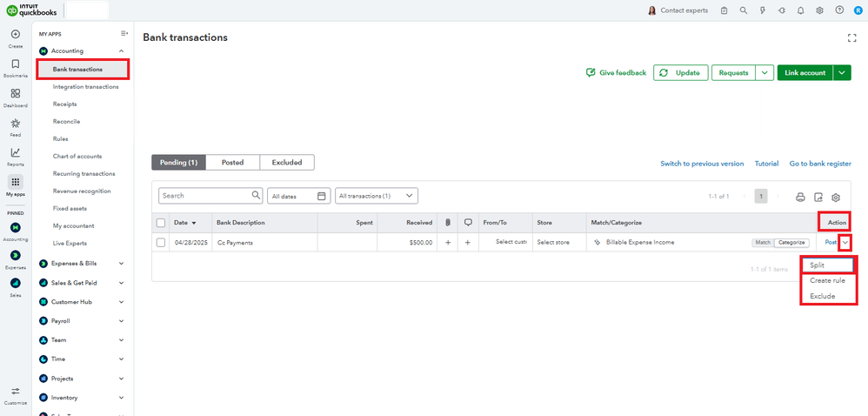Viewport: 868px width, 416px height.
Task: Tick the checkbox for Cc Payments row
Action: 161,243
